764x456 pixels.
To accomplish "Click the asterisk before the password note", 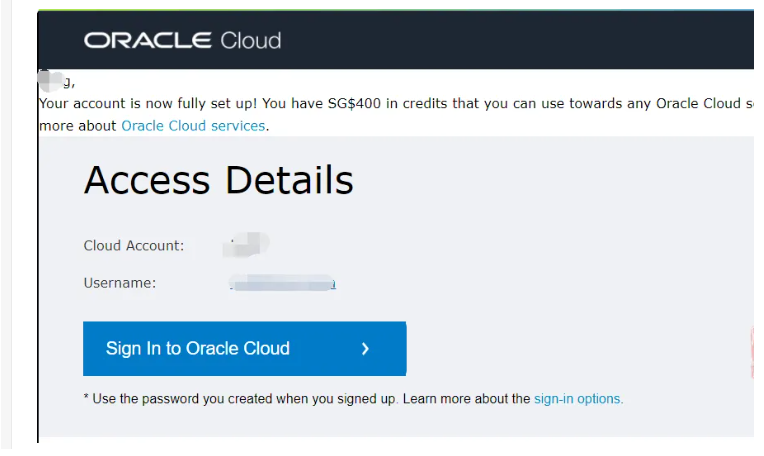I will [86, 398].
